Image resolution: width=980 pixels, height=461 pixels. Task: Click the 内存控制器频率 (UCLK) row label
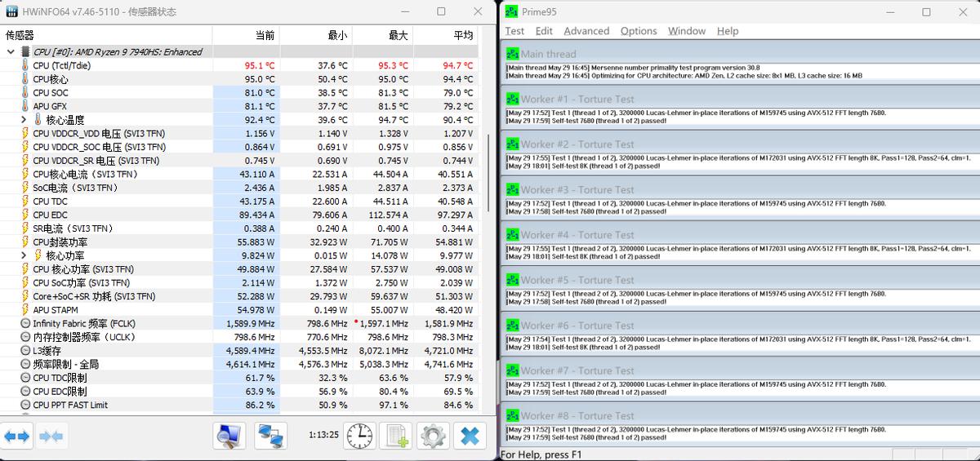[83, 337]
